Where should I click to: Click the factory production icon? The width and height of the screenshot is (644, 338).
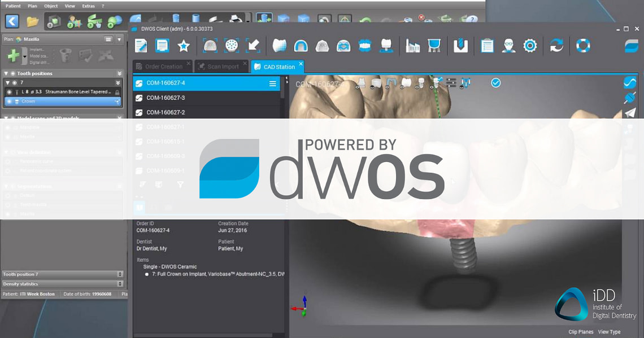point(412,46)
